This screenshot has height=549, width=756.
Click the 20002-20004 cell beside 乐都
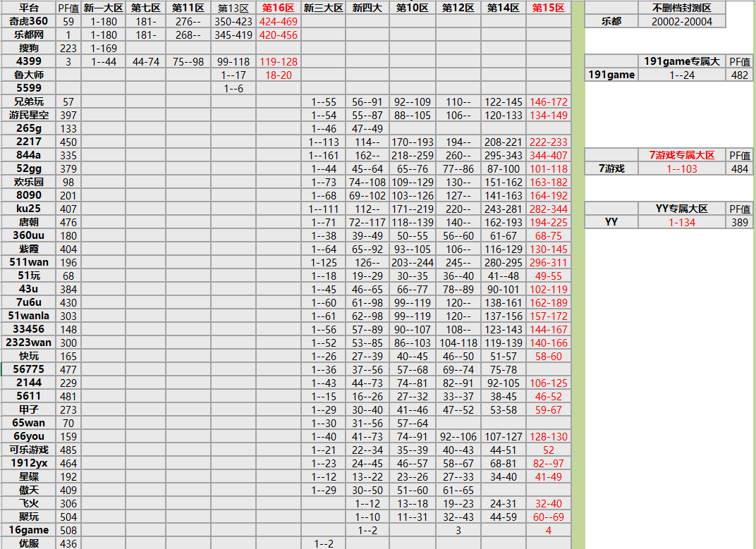click(682, 21)
